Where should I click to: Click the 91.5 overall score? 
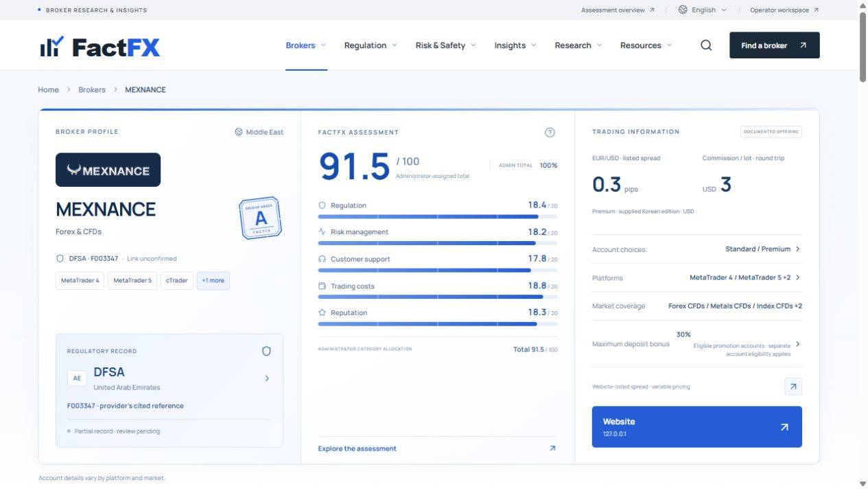pos(355,167)
